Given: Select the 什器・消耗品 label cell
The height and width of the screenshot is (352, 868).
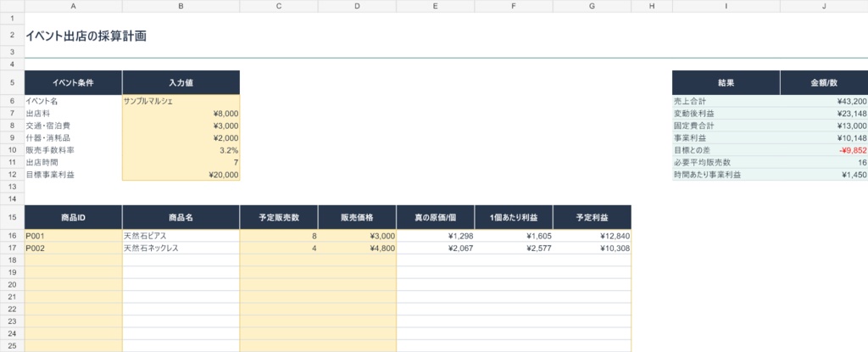Looking at the screenshot, I should pos(74,137).
